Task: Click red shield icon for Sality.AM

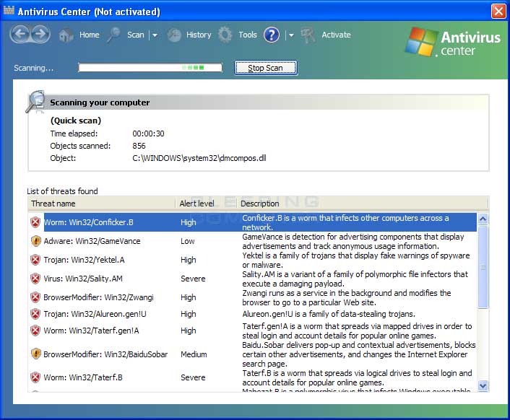Action: pyautogui.click(x=35, y=279)
